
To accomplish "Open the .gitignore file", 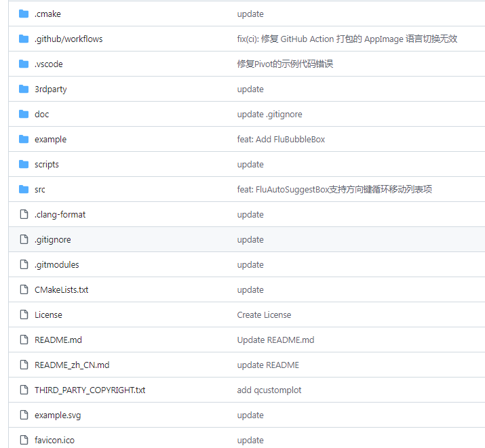I will tap(53, 240).
